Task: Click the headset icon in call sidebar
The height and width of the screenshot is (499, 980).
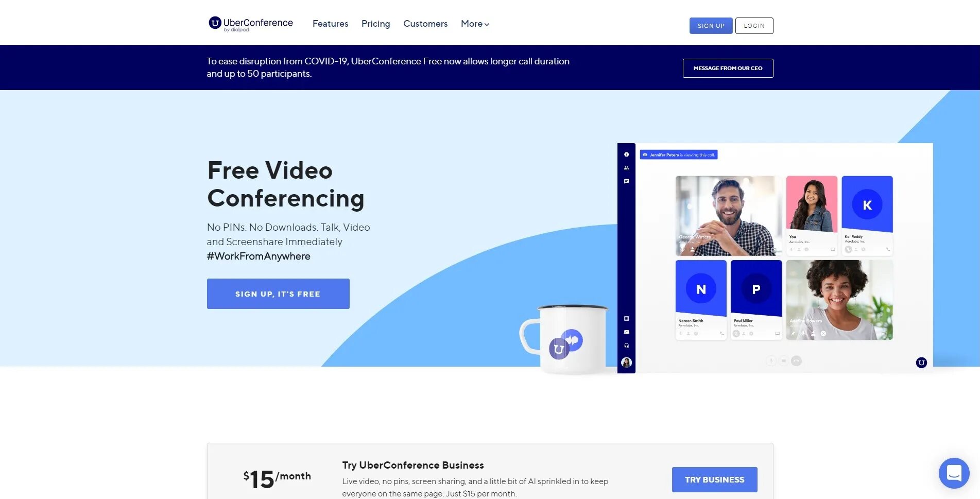Action: click(626, 346)
